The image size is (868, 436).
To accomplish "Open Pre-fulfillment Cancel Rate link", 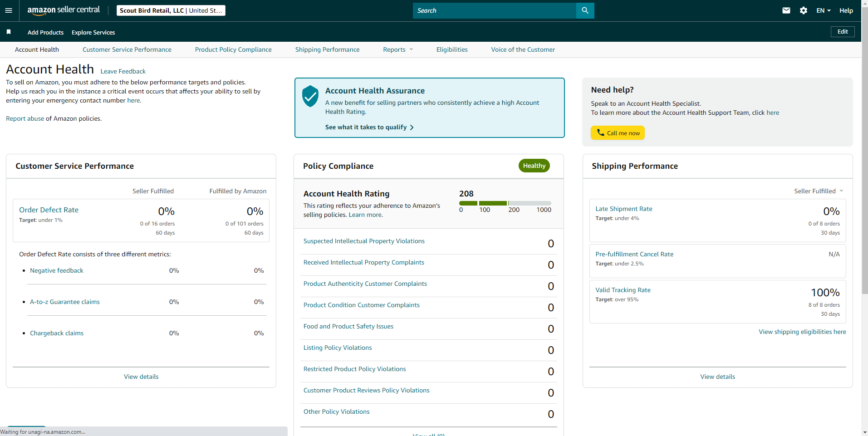I will [634, 254].
